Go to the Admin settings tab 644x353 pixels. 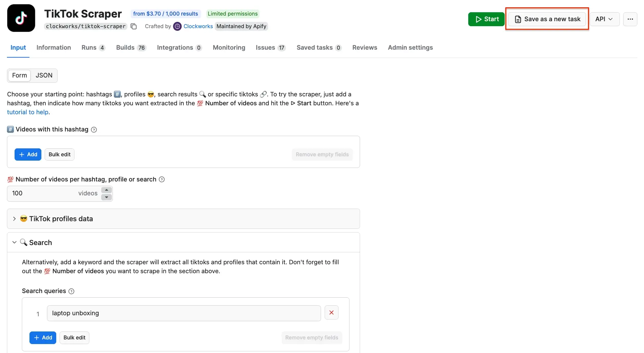pyautogui.click(x=410, y=48)
